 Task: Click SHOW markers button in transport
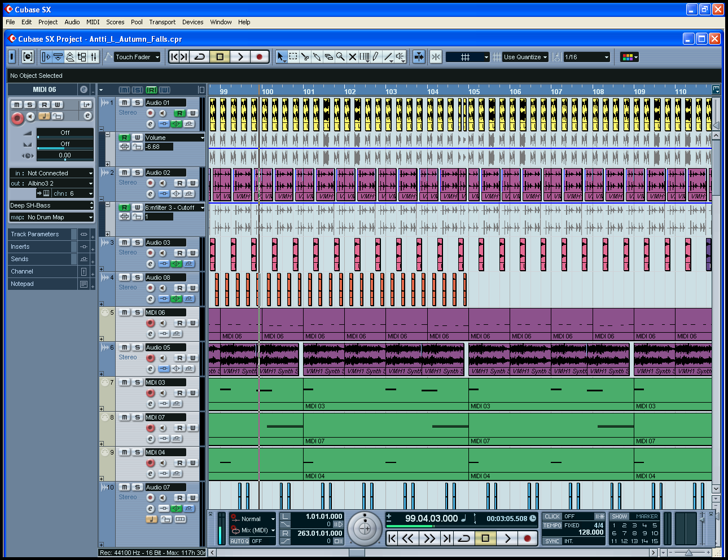pos(619,516)
